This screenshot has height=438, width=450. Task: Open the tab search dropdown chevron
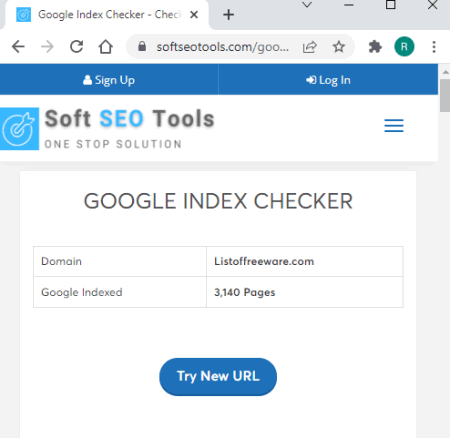(x=307, y=5)
